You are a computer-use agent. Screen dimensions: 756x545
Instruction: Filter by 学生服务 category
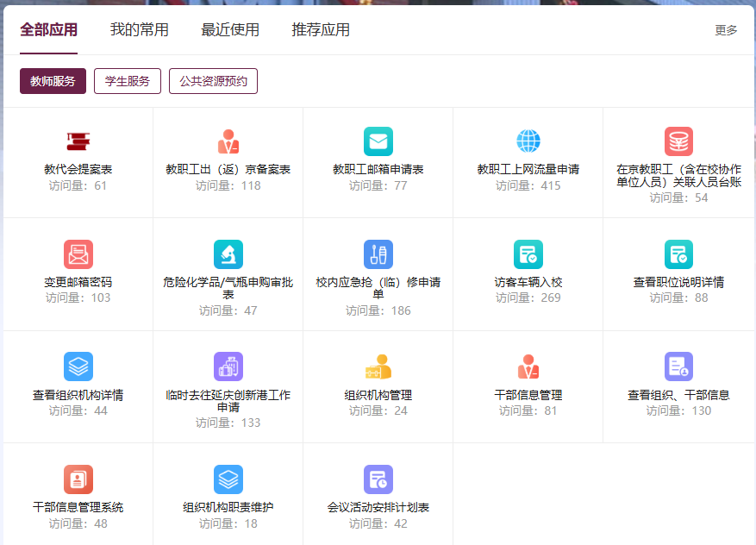(x=128, y=81)
